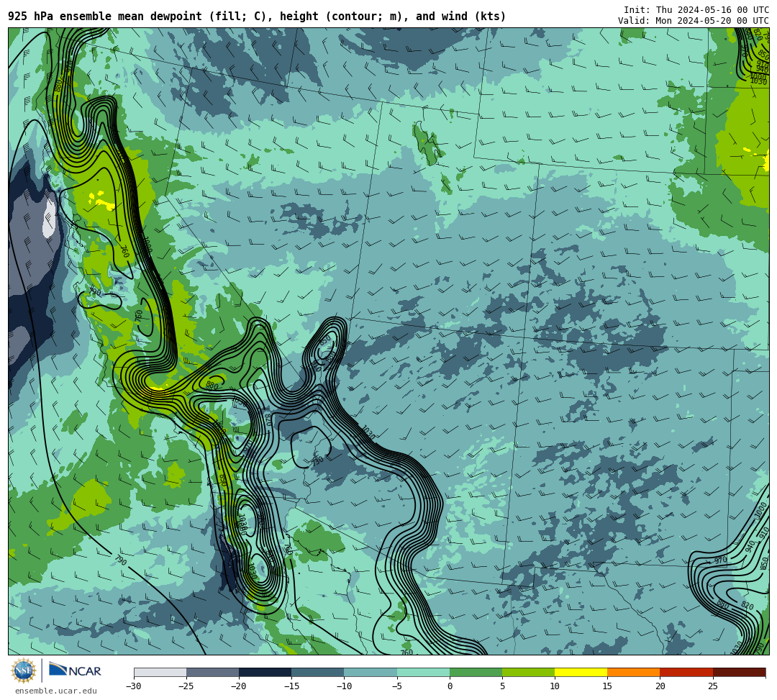Pick the yellow 10 to 15 colorbar segment
Screen dimensions: 777x700
click(581, 672)
